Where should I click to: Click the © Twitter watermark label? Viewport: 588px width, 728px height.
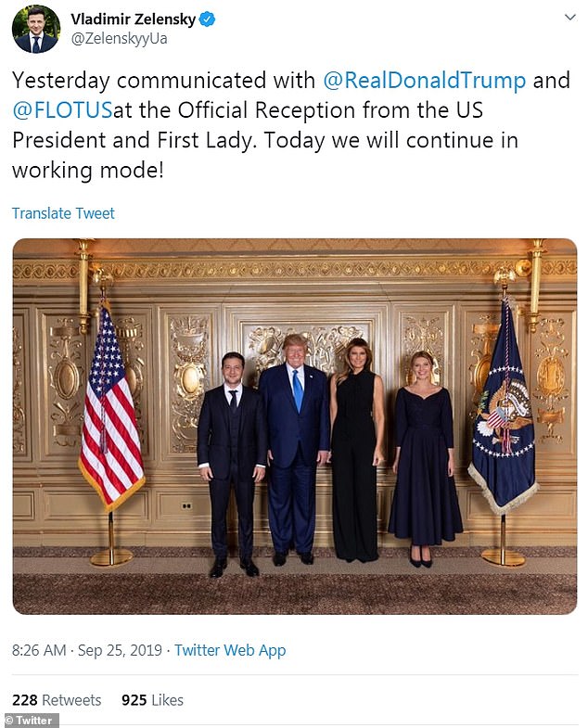(x=30, y=721)
